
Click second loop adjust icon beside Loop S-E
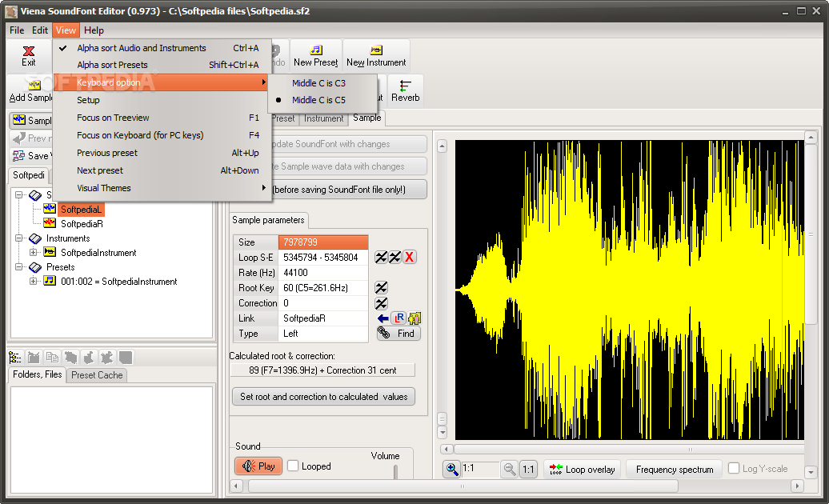click(x=395, y=258)
